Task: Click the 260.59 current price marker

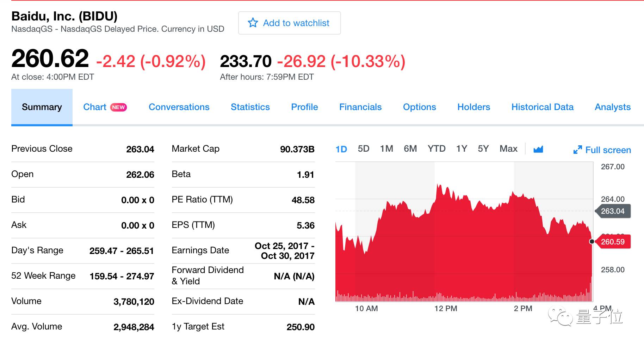Action: 612,242
